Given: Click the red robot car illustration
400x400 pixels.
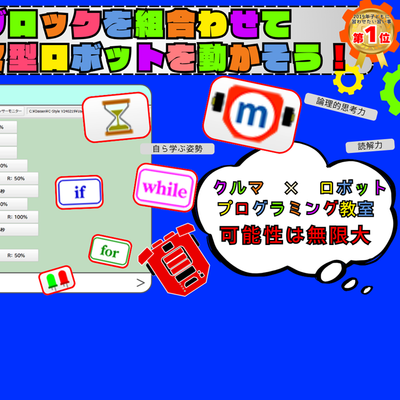Looking at the screenshot, I should point(174,260).
